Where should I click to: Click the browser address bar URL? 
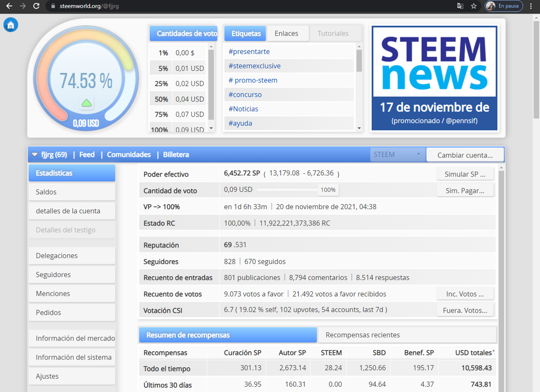tap(89, 6)
